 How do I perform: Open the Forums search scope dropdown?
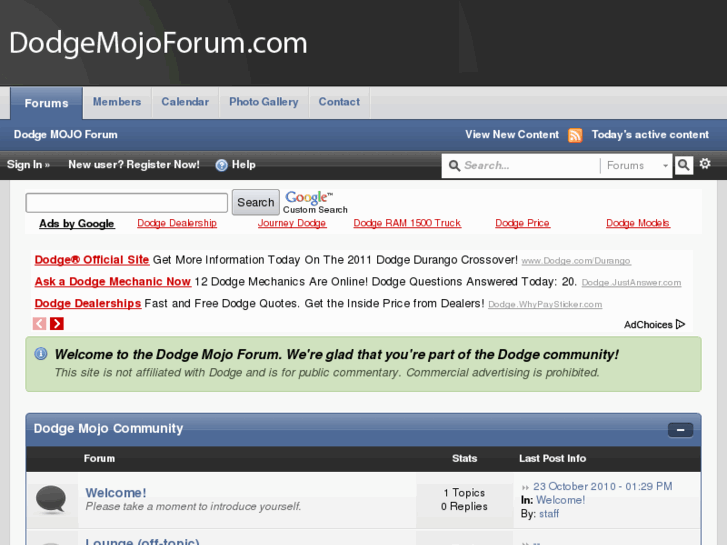(x=636, y=166)
